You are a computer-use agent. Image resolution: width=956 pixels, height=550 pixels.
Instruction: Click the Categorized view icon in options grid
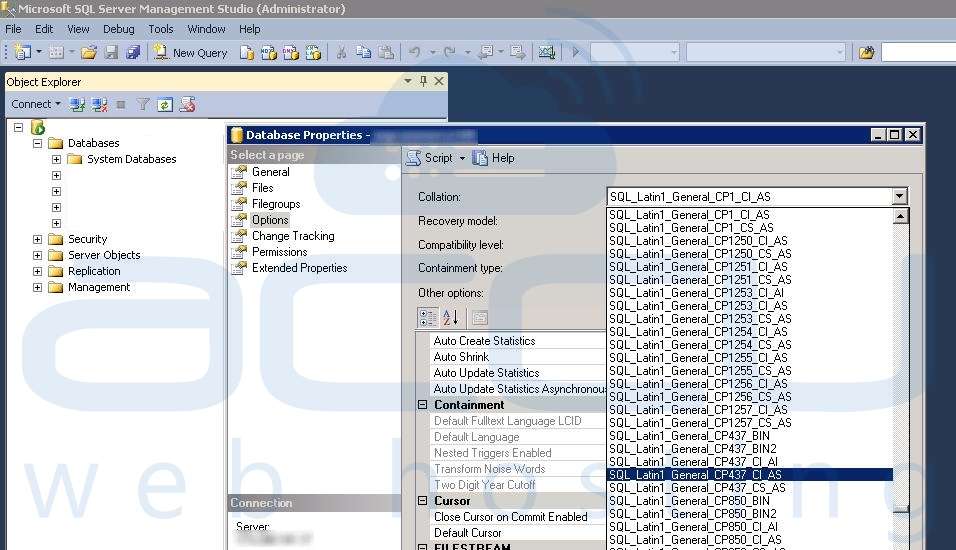tap(427, 318)
